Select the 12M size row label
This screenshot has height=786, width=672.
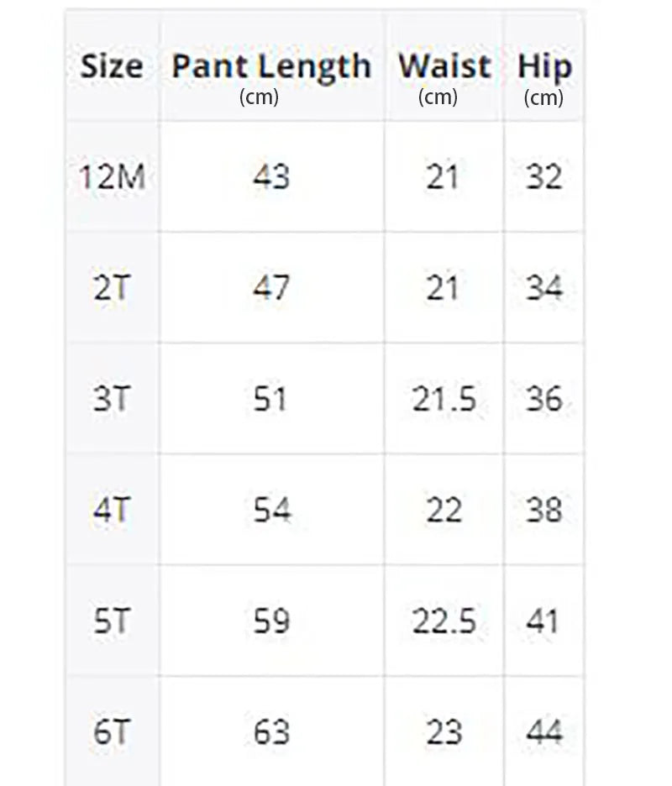tap(112, 177)
